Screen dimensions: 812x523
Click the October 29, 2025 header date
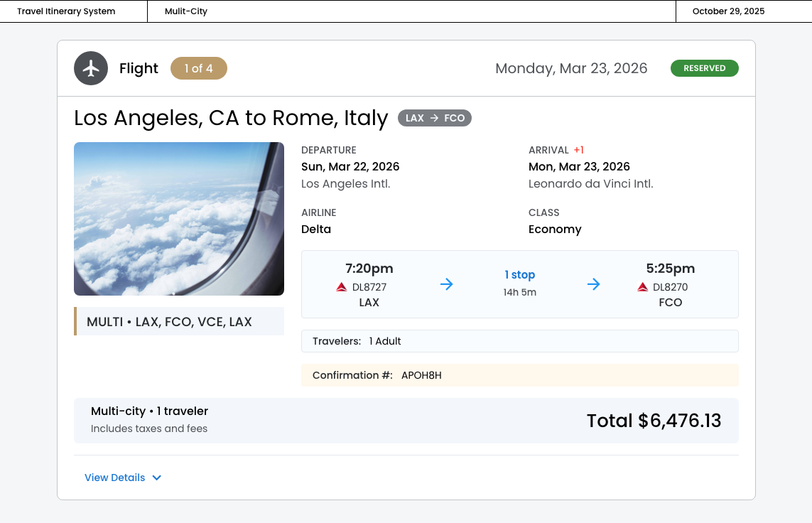pyautogui.click(x=728, y=11)
